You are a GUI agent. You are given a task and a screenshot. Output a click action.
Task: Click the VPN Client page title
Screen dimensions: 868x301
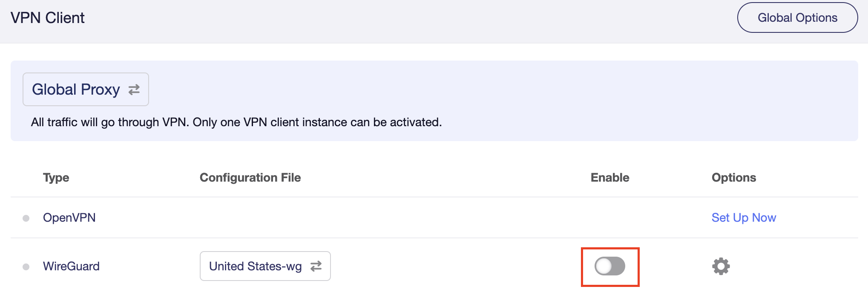click(x=47, y=18)
